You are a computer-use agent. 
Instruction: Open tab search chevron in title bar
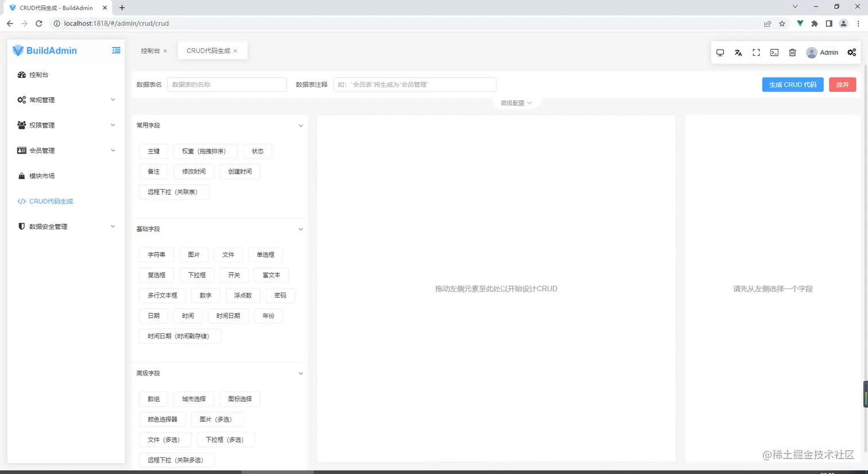(795, 7)
